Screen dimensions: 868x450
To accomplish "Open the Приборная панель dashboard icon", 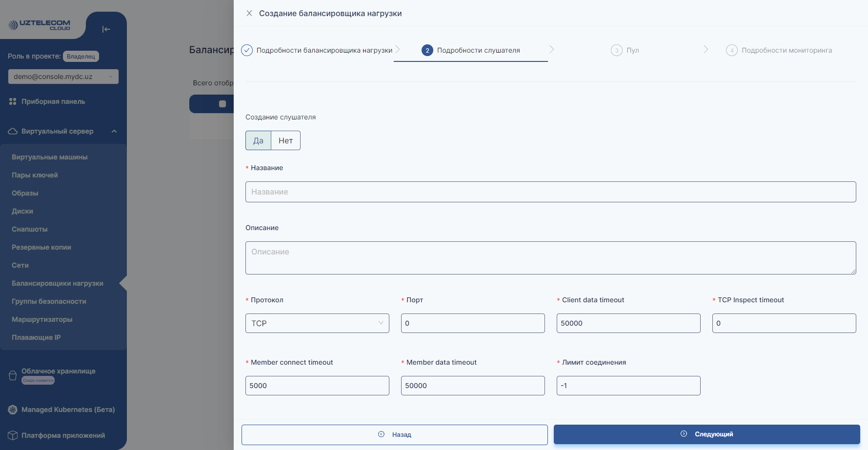I will click(x=13, y=101).
